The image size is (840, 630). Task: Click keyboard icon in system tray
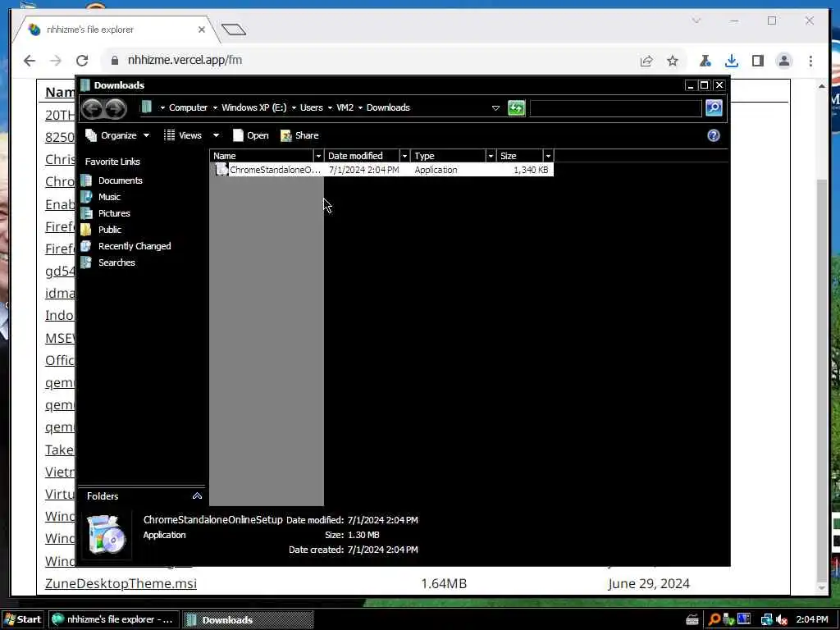point(692,620)
